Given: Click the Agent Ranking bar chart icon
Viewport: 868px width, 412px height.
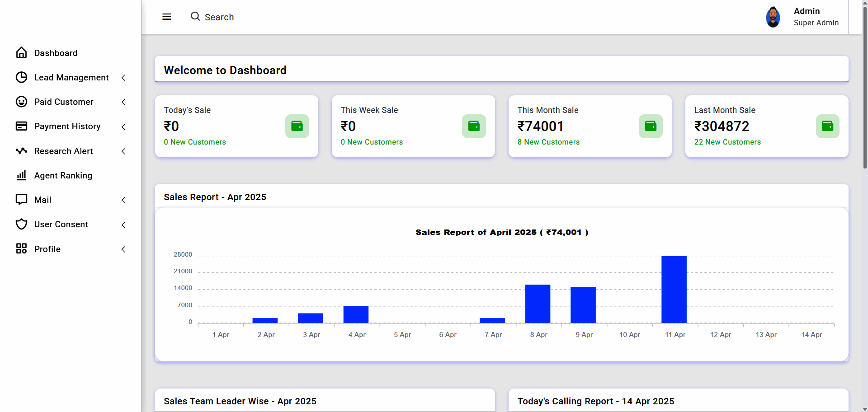Looking at the screenshot, I should tap(21, 175).
